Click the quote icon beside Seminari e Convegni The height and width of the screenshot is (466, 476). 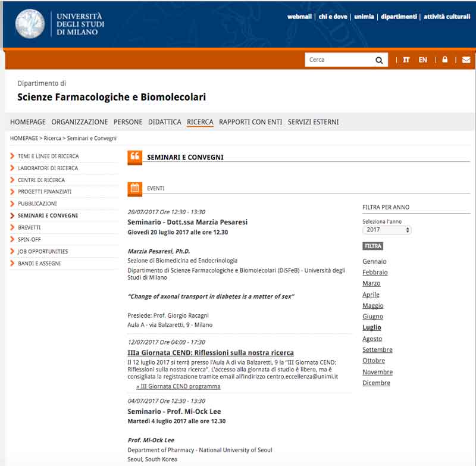[135, 157]
